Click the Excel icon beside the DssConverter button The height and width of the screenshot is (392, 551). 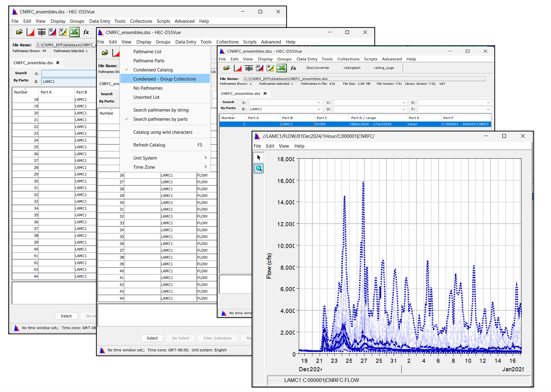coord(281,68)
